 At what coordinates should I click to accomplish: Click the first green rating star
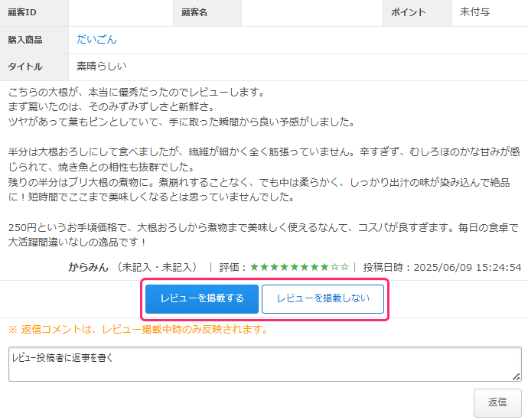click(x=254, y=268)
